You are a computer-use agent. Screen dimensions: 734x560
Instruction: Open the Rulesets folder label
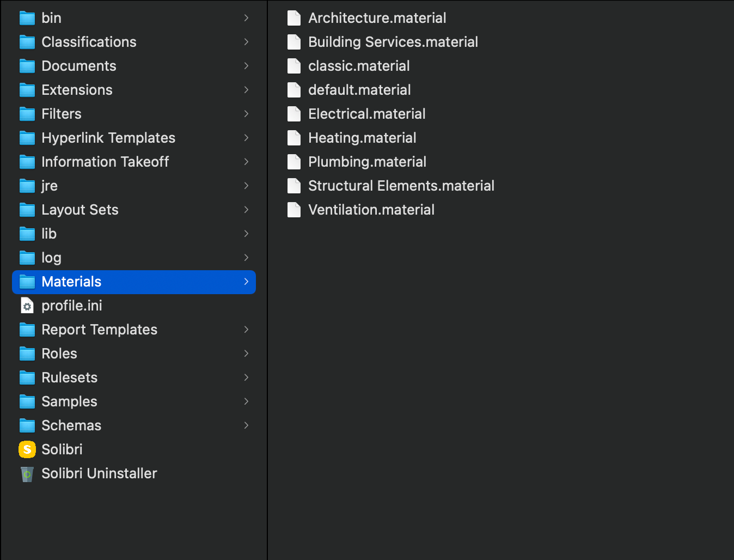70,378
